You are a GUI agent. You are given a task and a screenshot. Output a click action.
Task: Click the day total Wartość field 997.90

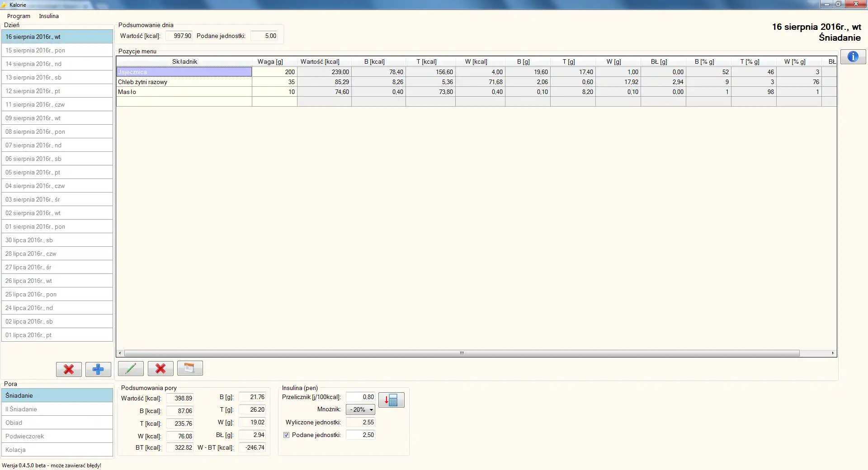[179, 36]
